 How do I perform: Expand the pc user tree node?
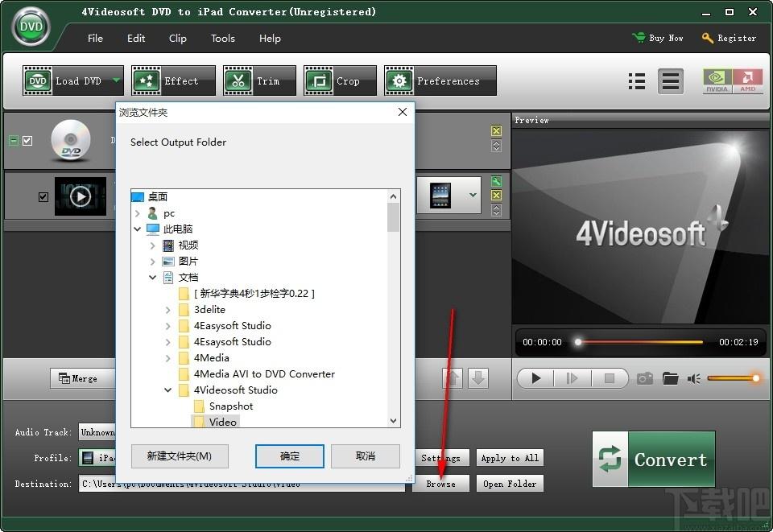click(x=138, y=213)
